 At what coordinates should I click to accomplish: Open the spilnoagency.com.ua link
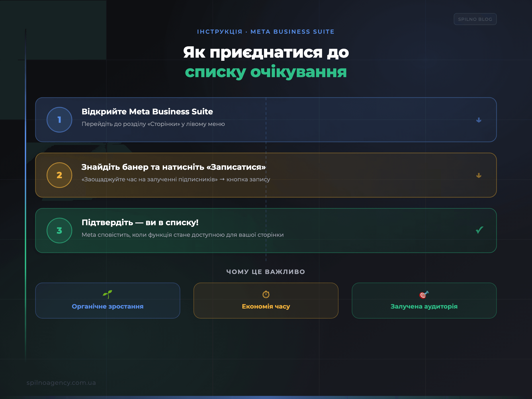(61, 383)
